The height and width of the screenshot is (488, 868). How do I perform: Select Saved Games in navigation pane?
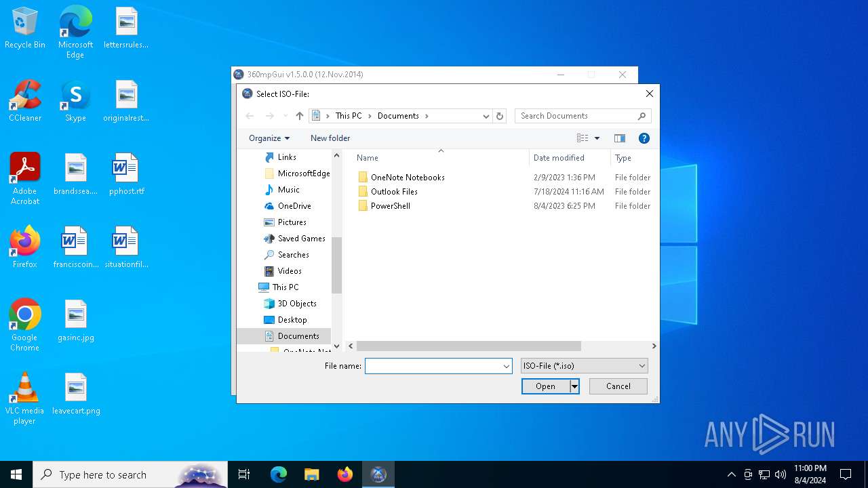(x=301, y=239)
